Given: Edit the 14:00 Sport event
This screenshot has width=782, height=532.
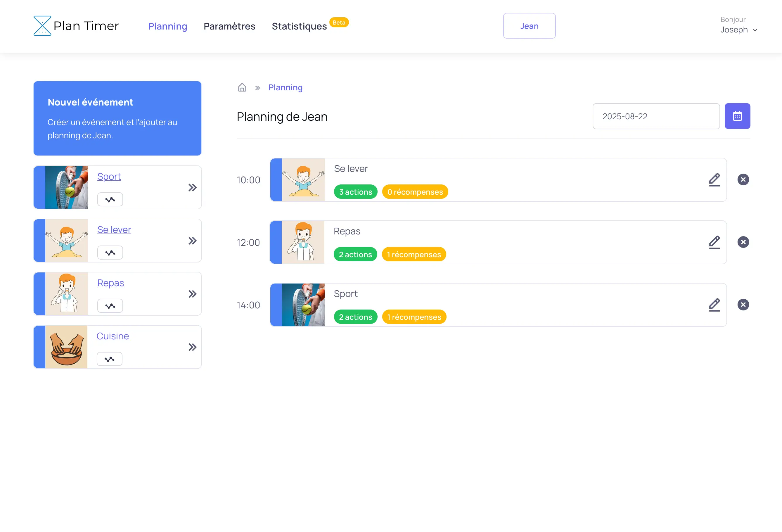Looking at the screenshot, I should 715,305.
